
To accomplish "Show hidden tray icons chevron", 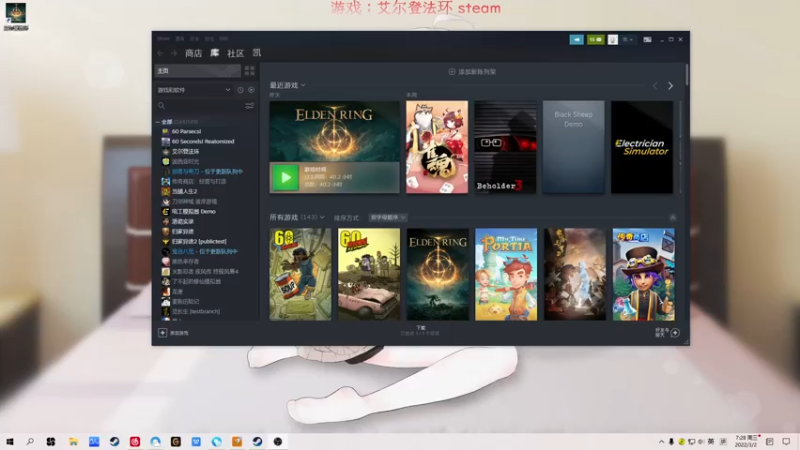I will coord(661,441).
